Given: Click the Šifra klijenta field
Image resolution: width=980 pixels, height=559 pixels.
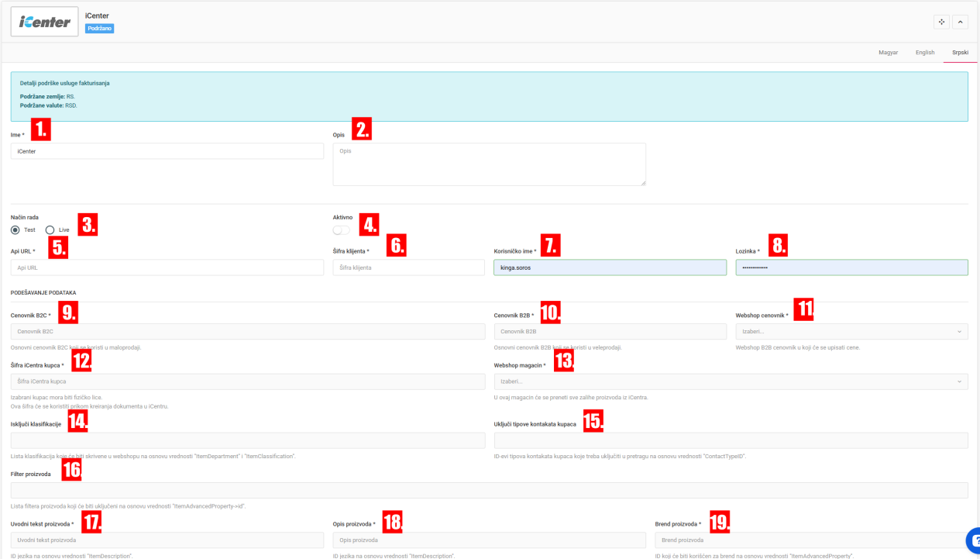Looking at the screenshot, I should point(408,267).
